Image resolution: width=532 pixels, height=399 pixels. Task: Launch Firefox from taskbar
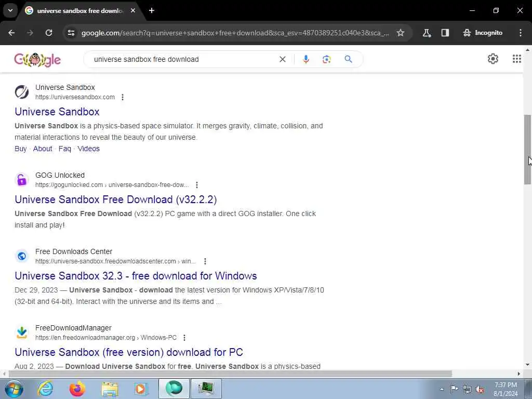pos(77,389)
